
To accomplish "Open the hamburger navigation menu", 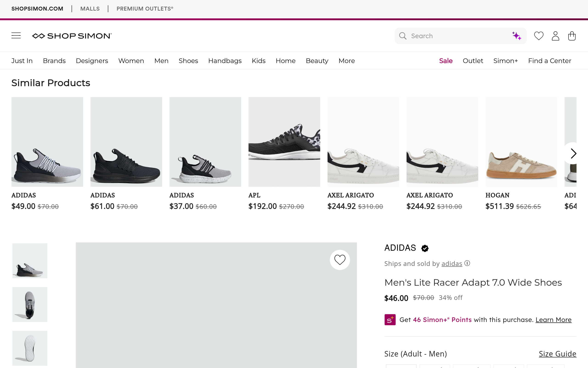I will point(16,35).
